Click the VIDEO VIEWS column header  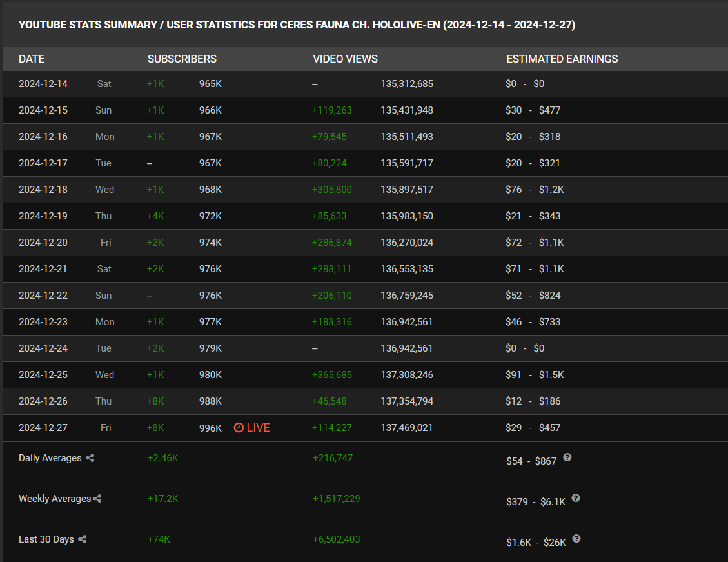pos(346,59)
